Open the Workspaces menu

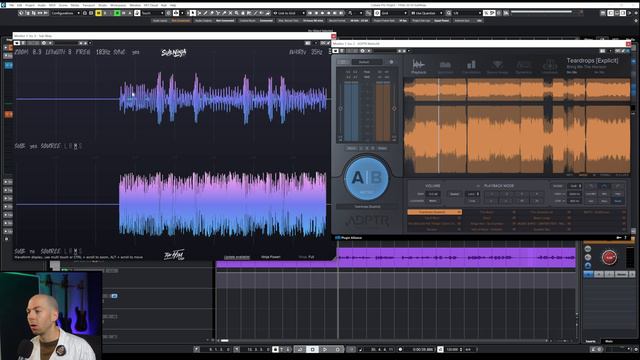pyautogui.click(x=118, y=5)
